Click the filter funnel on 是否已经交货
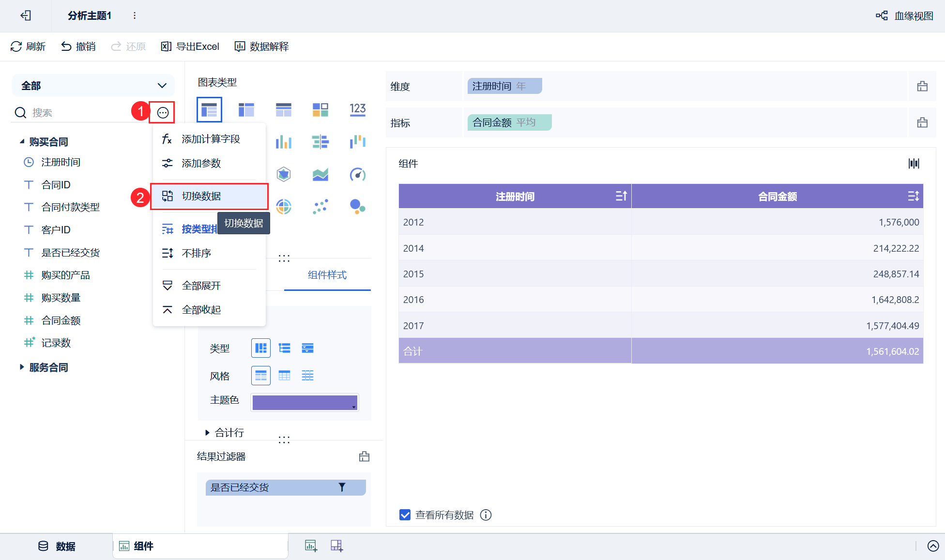The width and height of the screenshot is (945, 560). (x=342, y=487)
